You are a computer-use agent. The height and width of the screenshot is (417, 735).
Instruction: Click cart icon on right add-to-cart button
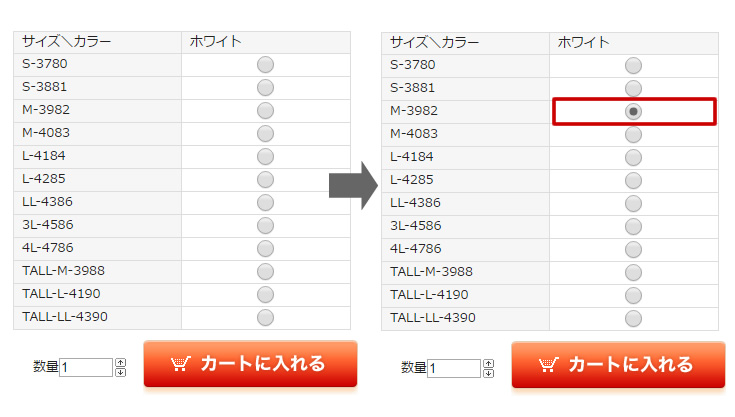(548, 365)
